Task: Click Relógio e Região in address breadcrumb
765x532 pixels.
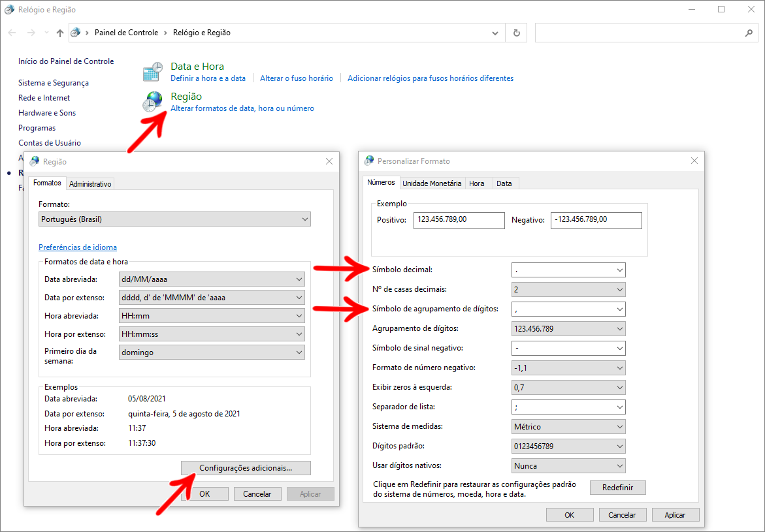Action: point(201,33)
